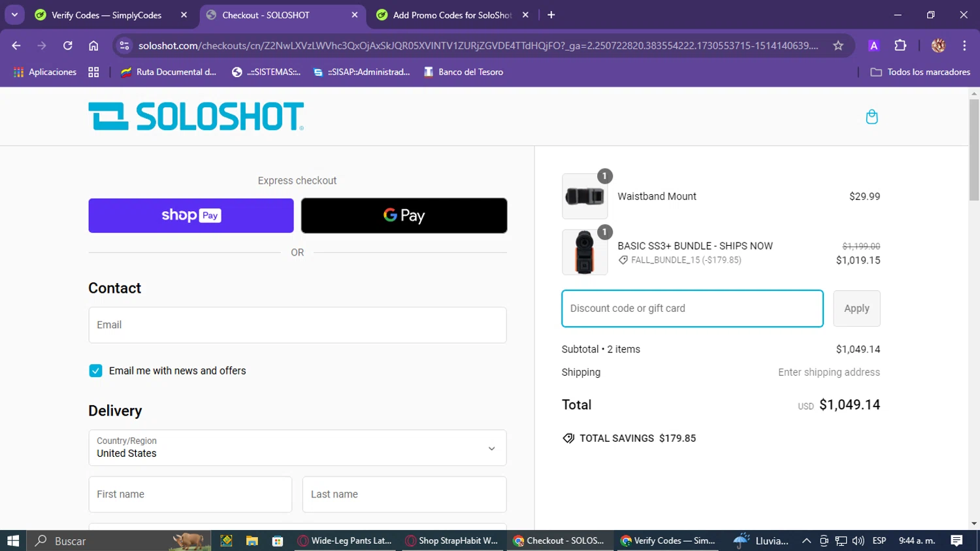Screen dimensions: 980x551
Task: Open the ::SISAP::Administrad bookmark
Action: 362,72
